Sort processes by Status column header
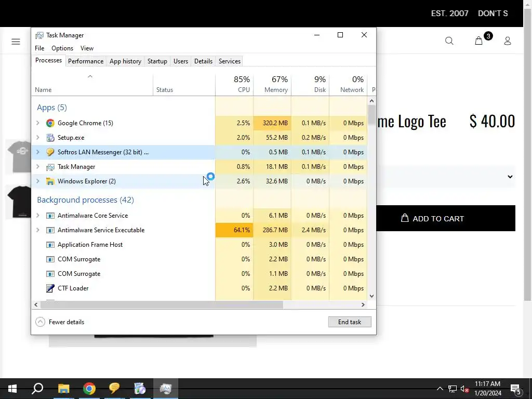The width and height of the screenshot is (532, 399). [184, 85]
